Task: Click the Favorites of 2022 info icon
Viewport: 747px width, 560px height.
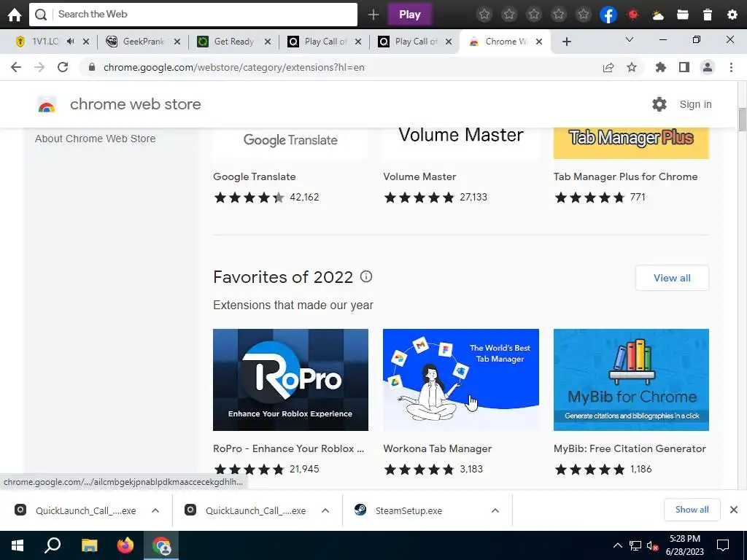Action: tap(366, 276)
